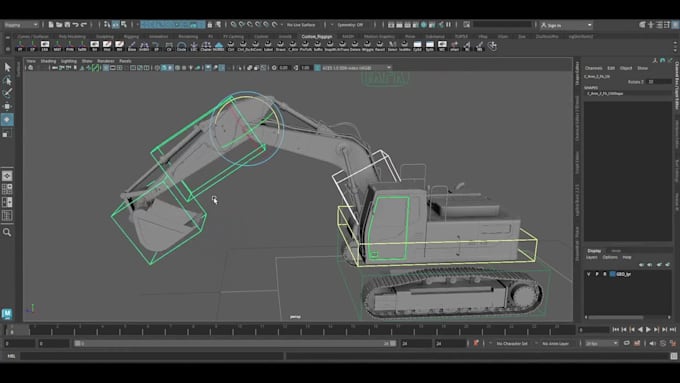
Task: Open the No Live Surface dropdown
Action: pyautogui.click(x=301, y=25)
